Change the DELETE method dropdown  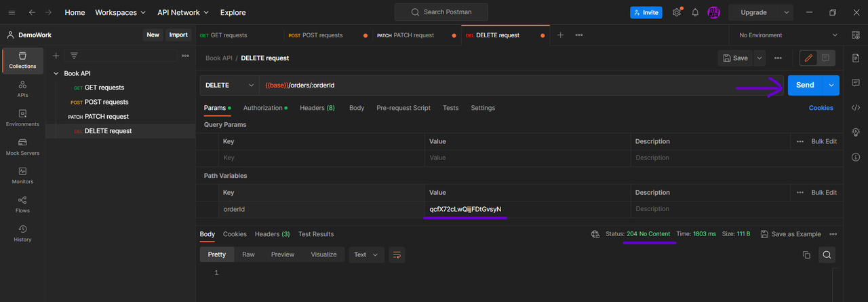tap(229, 86)
